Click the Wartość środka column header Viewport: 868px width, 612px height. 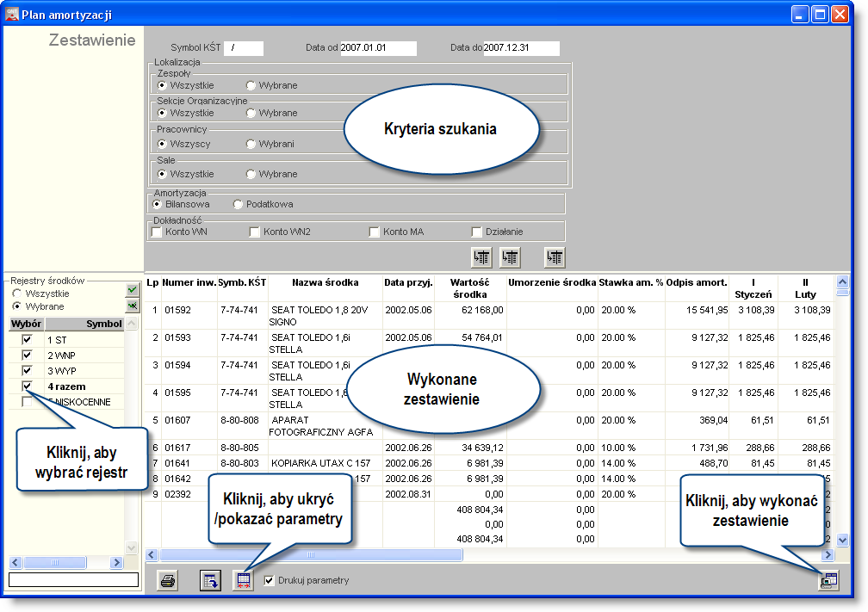point(469,288)
